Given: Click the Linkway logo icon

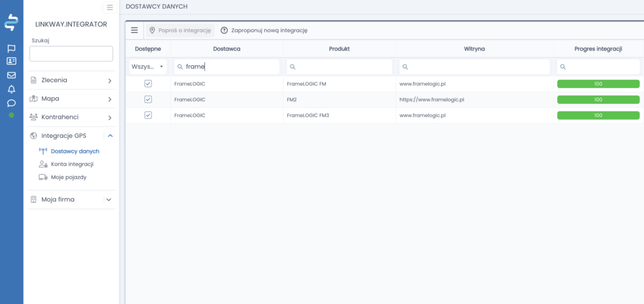Looking at the screenshot, I should pos(11,22).
